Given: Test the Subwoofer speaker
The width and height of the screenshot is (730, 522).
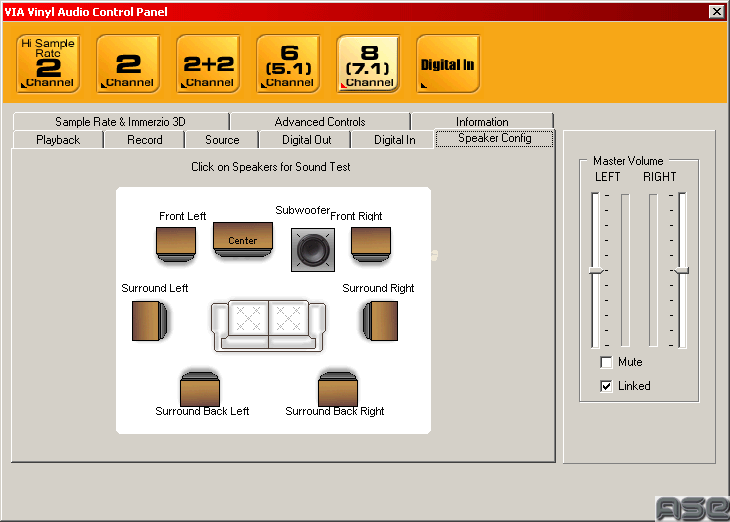Looking at the screenshot, I should pos(313,250).
